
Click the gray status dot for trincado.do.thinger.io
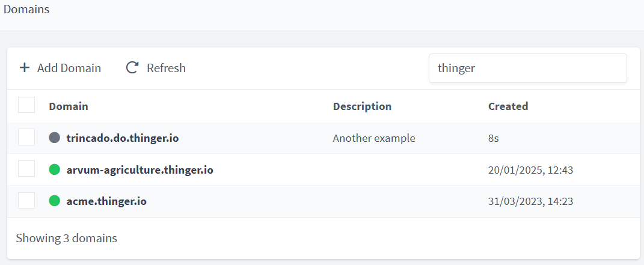[55, 138]
